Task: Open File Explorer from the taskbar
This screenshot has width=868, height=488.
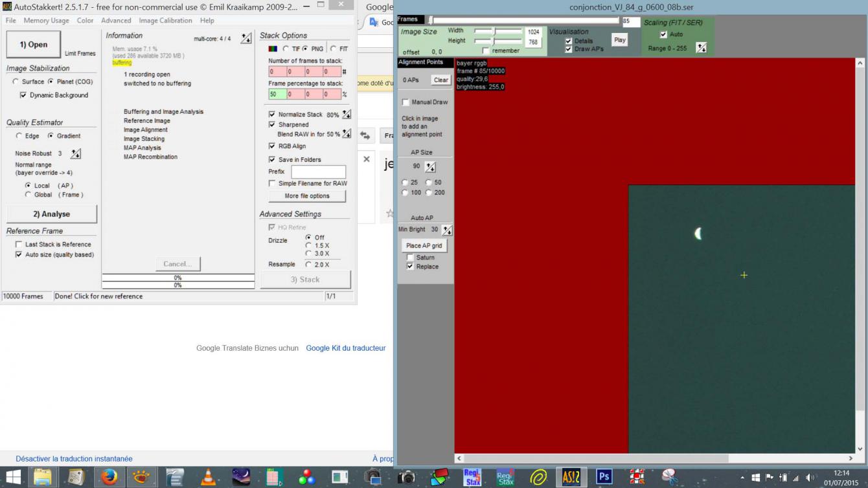Action: pos(43,478)
